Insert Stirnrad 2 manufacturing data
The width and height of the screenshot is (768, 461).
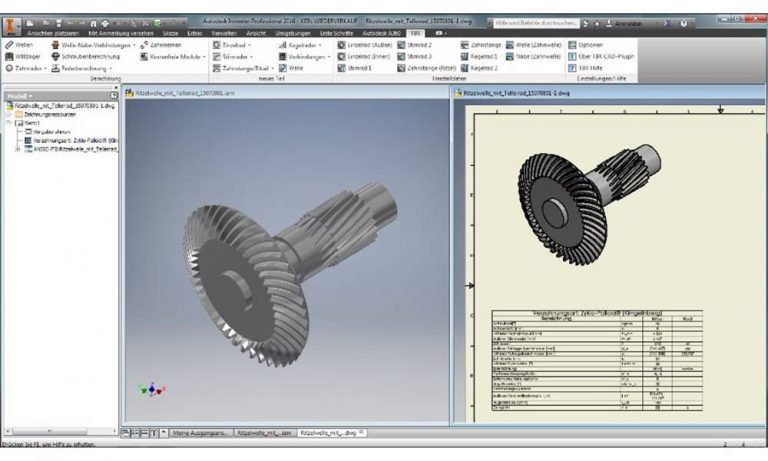tap(414, 45)
